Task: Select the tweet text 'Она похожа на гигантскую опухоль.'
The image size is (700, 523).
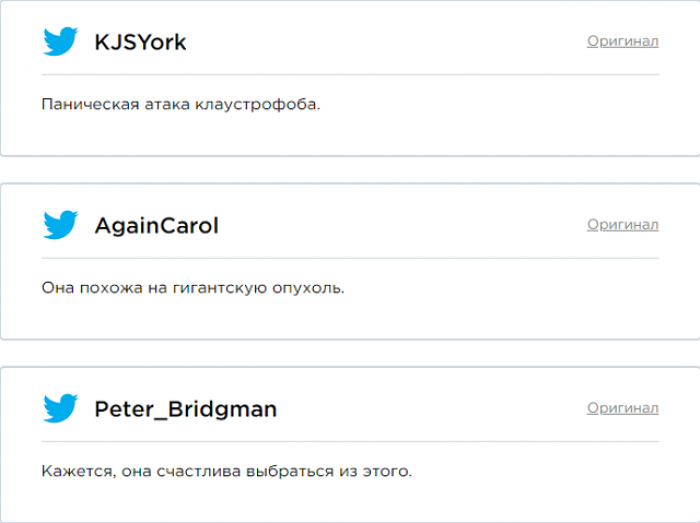Action: 193,288
